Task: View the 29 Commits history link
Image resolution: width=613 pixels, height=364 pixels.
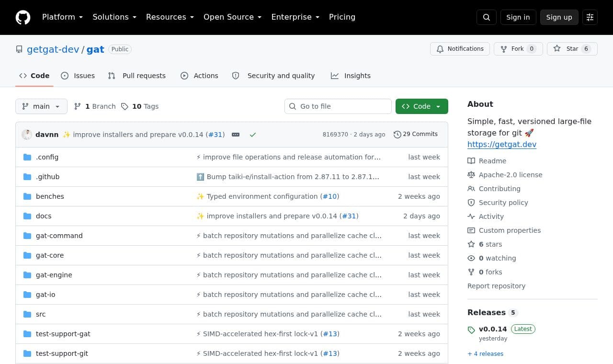Action: 416,134
